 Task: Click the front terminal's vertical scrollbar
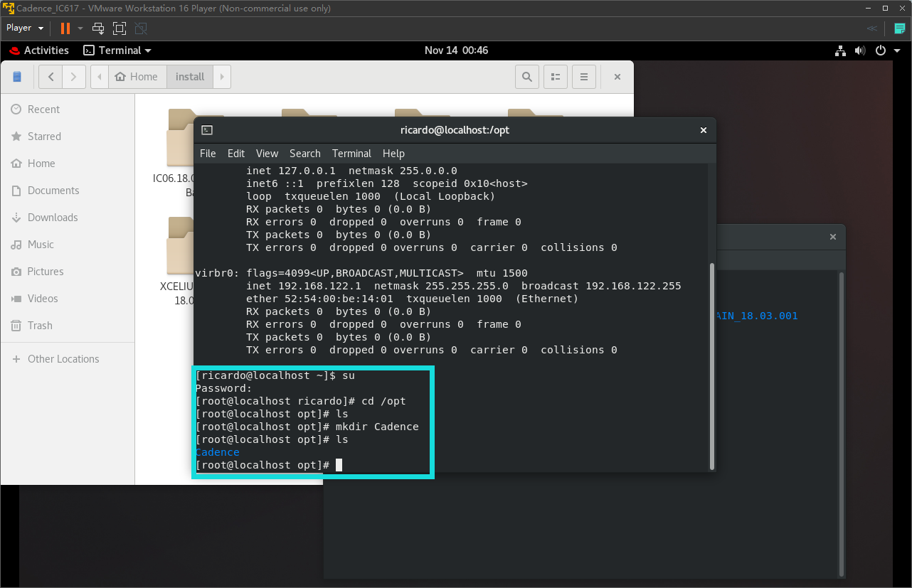click(711, 366)
